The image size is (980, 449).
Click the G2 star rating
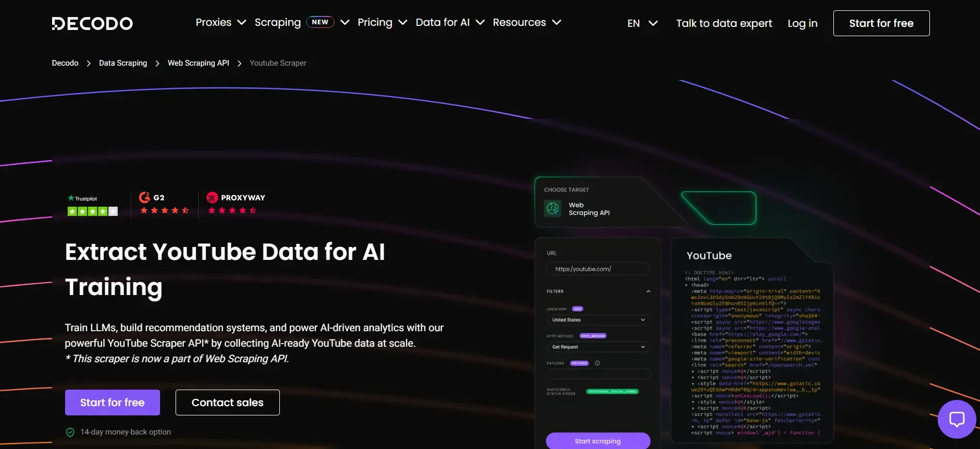coord(165,210)
